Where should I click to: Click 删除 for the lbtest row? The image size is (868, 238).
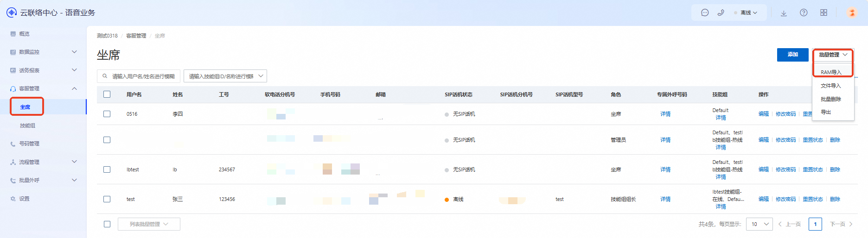(x=835, y=169)
